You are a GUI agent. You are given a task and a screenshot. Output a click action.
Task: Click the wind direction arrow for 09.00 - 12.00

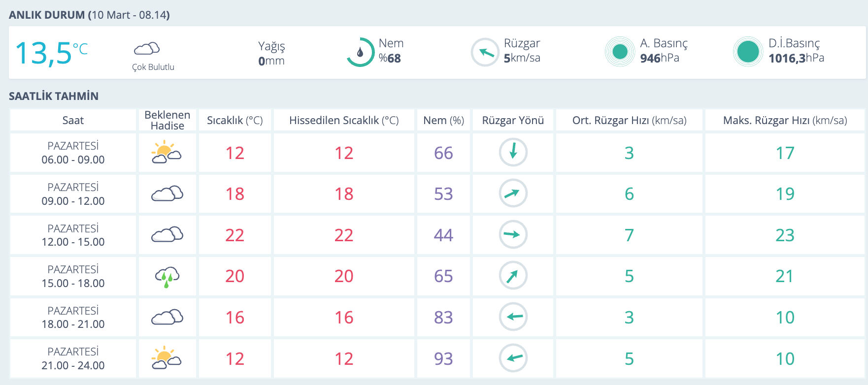click(513, 193)
